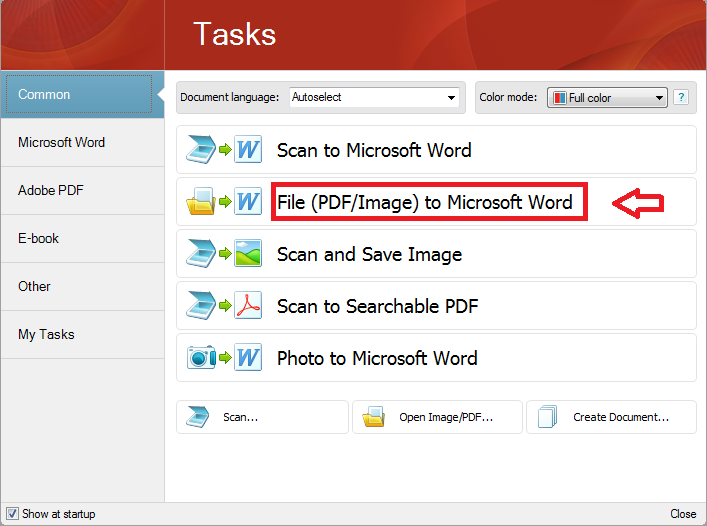
Task: Go to the My Tasks tab
Action: pyautogui.click(x=46, y=334)
